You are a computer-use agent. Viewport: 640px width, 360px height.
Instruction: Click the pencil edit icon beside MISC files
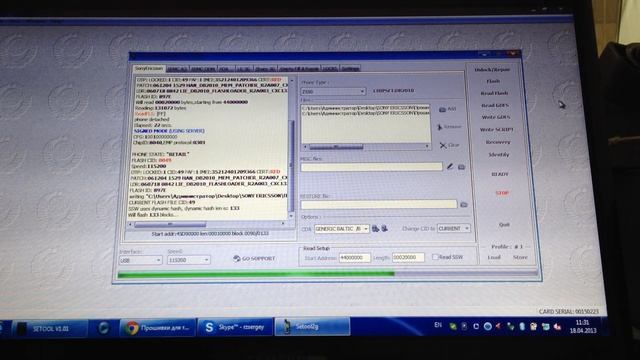point(450,167)
